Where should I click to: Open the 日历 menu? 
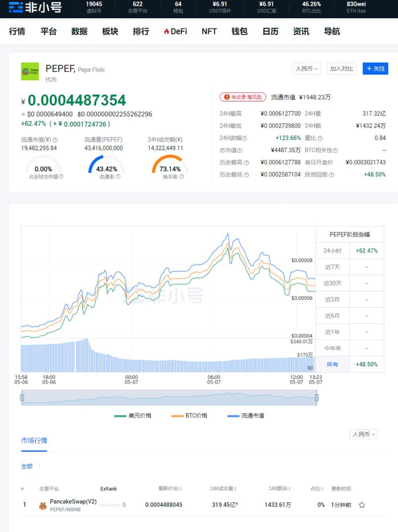[x=270, y=31]
